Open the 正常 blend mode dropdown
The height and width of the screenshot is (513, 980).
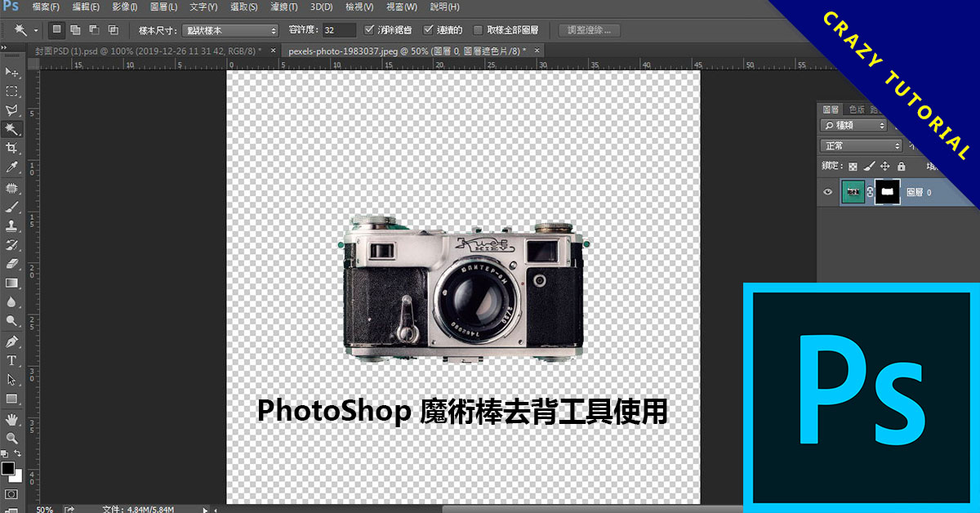[862, 145]
